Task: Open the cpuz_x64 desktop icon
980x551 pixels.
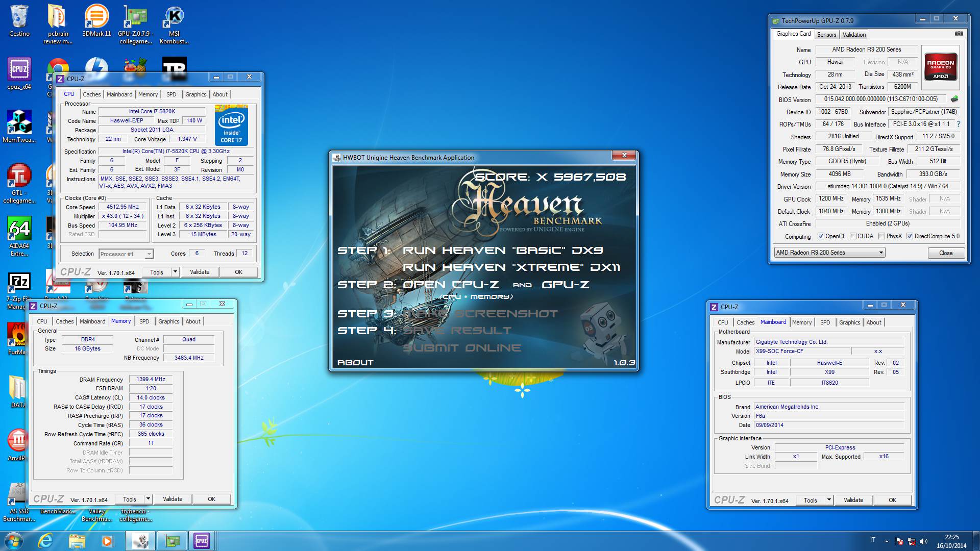Action: tap(19, 73)
